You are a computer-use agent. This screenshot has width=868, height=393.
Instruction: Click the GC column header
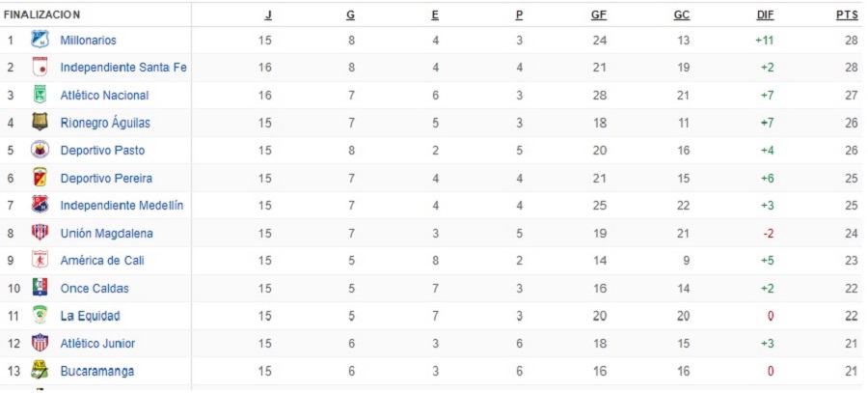pos(682,15)
